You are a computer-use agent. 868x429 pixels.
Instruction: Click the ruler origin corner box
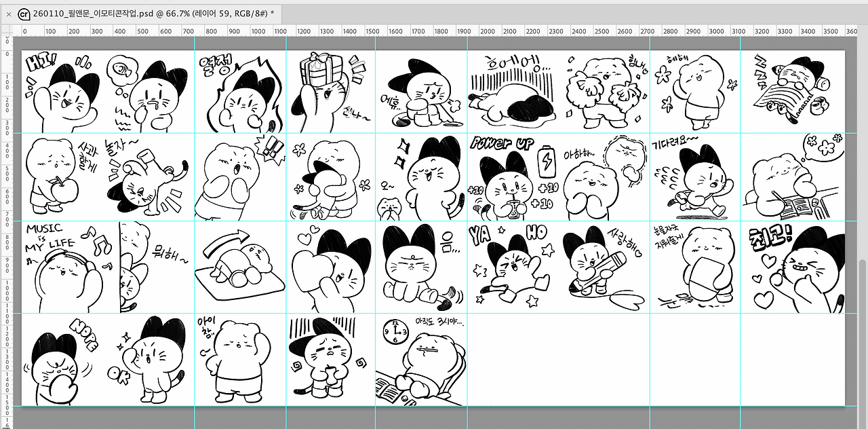(6, 31)
